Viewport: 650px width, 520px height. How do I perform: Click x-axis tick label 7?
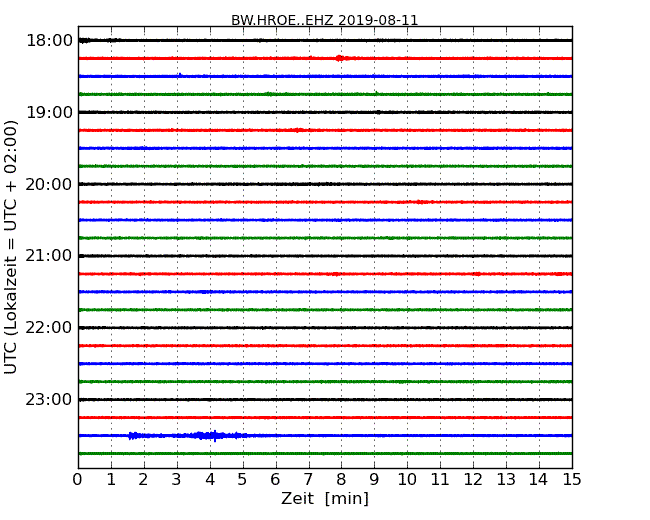[308, 480]
